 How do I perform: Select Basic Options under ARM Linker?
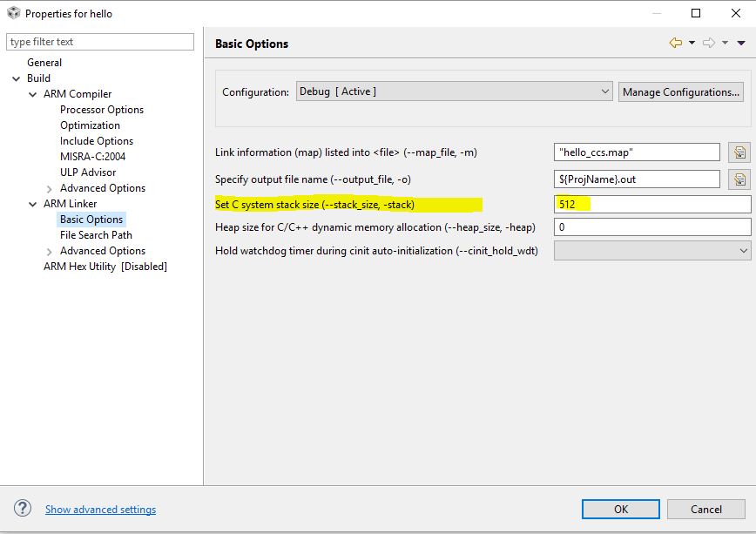[x=91, y=220]
